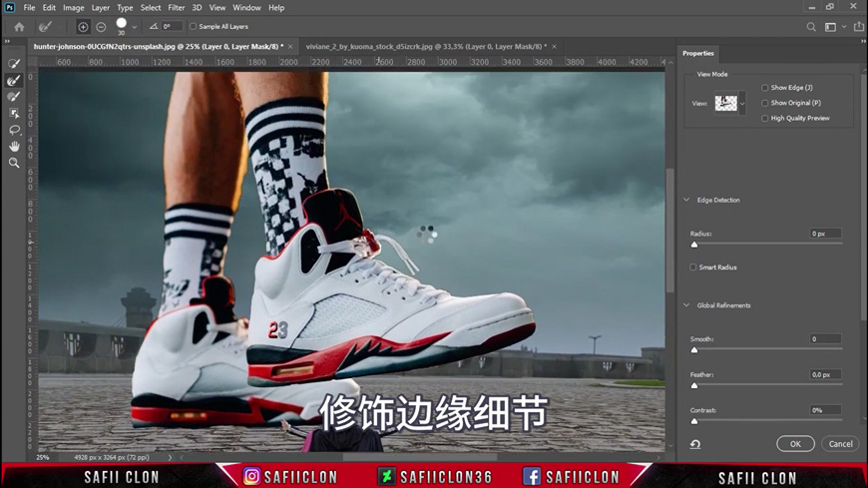Open the brush options dropdown arrow
Image resolution: width=868 pixels, height=488 pixels.
134,27
